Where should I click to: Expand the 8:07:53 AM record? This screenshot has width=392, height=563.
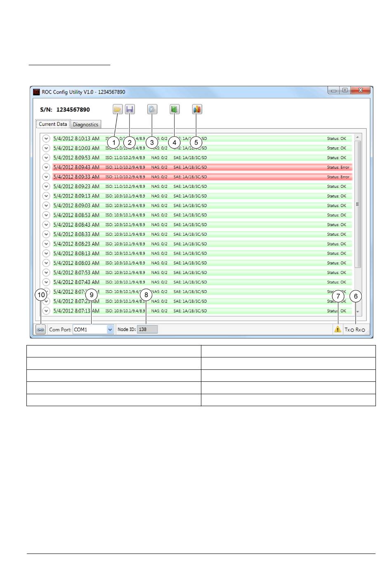coord(46,272)
